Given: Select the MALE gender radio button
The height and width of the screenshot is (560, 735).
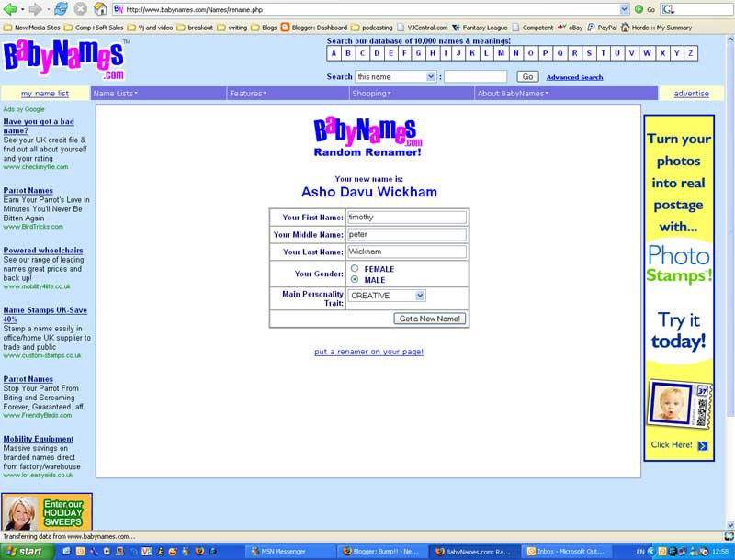Looking at the screenshot, I should click(355, 279).
